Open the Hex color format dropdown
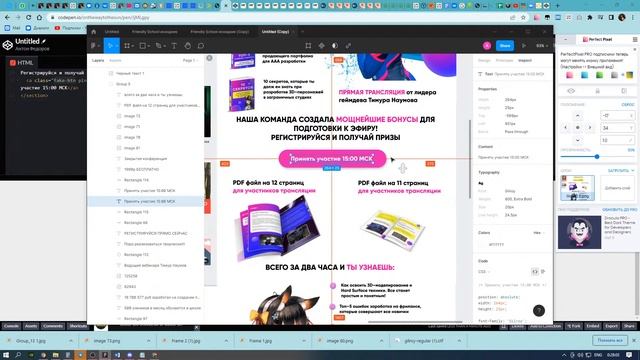Viewport: 640px width, 360px height. coord(539,233)
